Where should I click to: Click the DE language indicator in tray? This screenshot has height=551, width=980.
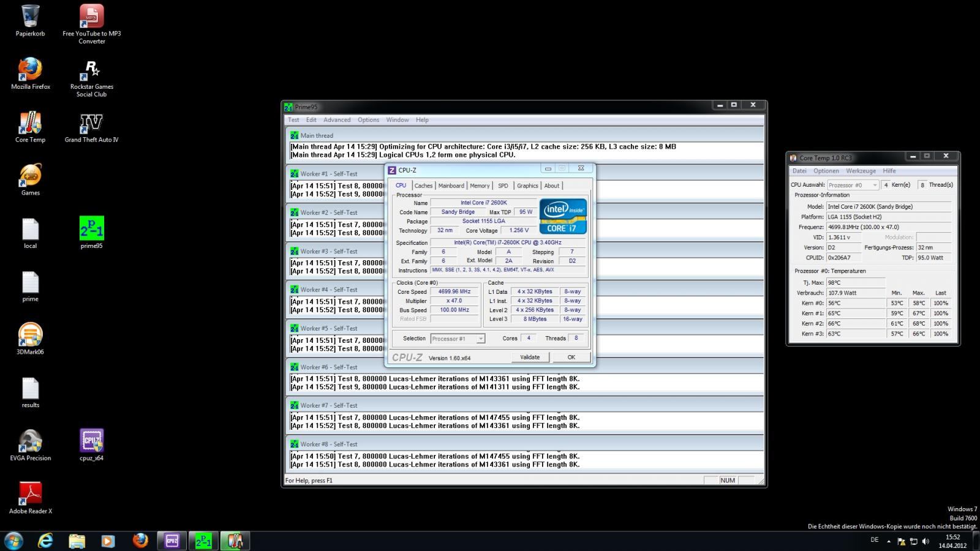874,540
